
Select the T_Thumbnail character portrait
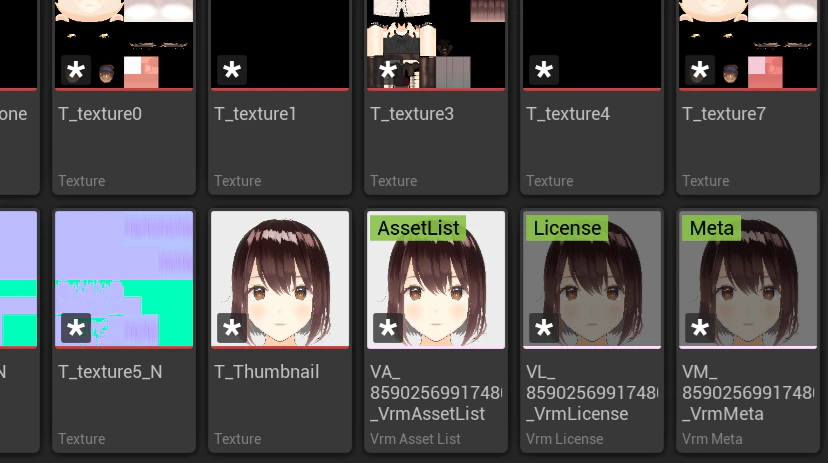(280, 279)
